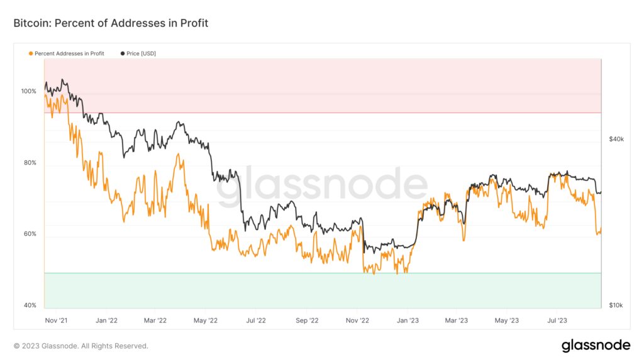Viewport: 644px width, 362px height.
Task: Click the $40k right axis label
Action: tap(616, 139)
